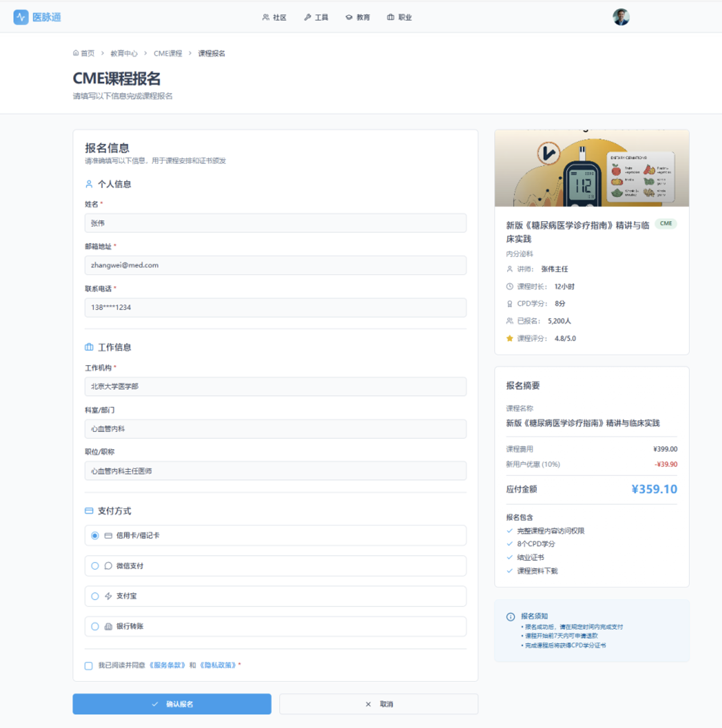Open the 社区 navigation menu
Image resolution: width=722 pixels, height=728 pixels.
[274, 17]
